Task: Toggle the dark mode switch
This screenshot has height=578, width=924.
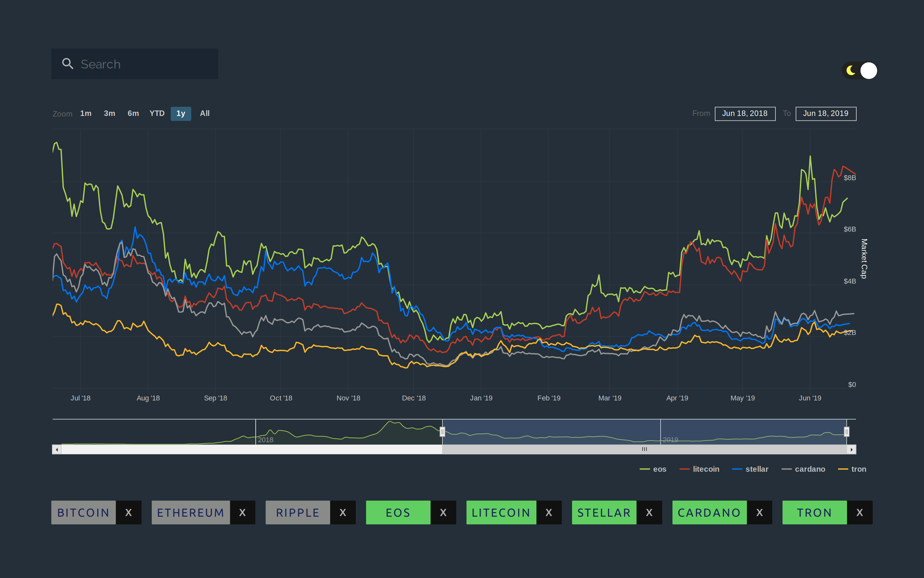Action: 860,71
